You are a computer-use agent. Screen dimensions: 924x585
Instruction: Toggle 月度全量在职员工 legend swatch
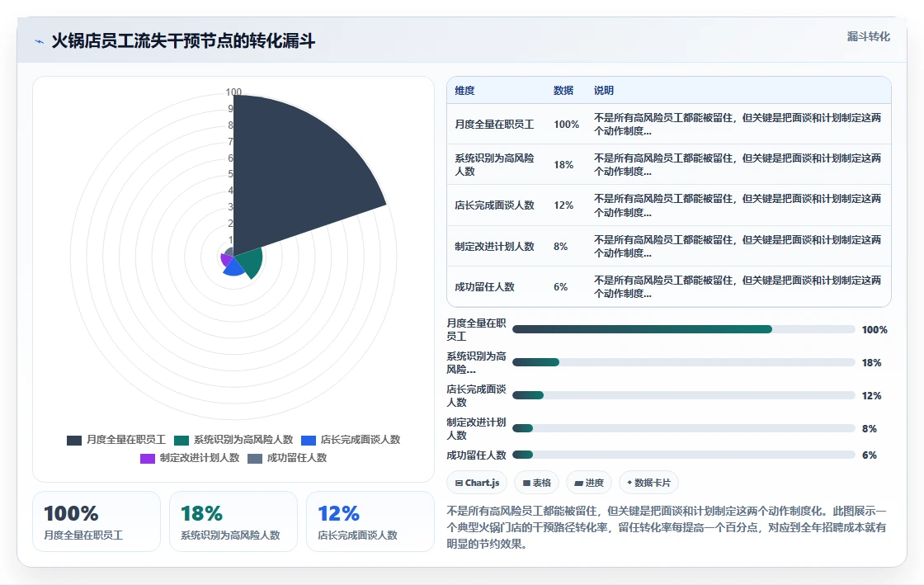[x=73, y=440]
